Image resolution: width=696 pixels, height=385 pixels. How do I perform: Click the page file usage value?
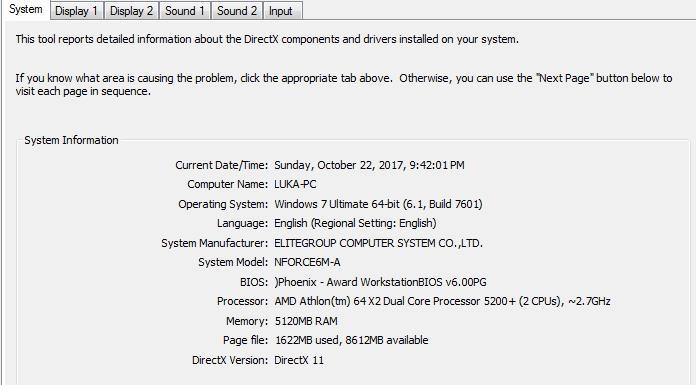352,340
